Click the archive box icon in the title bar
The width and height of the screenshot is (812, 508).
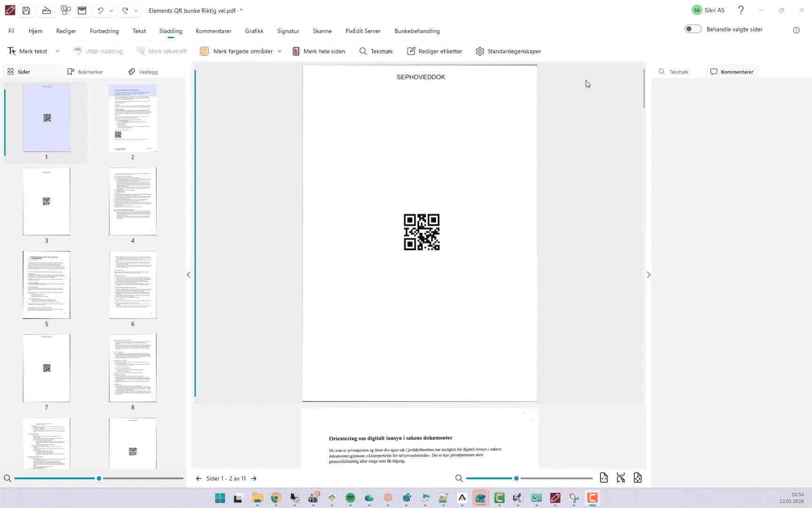point(82,10)
